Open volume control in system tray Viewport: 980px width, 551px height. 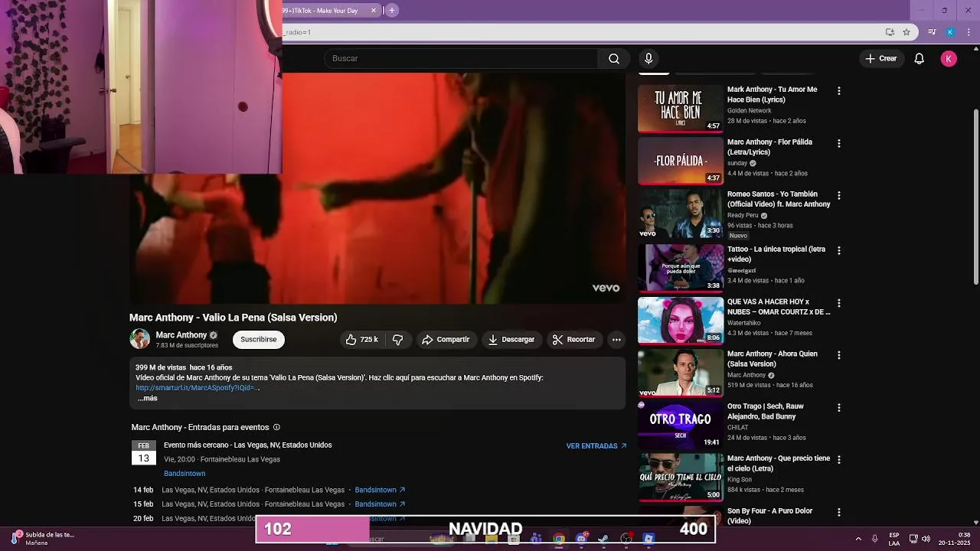926,539
